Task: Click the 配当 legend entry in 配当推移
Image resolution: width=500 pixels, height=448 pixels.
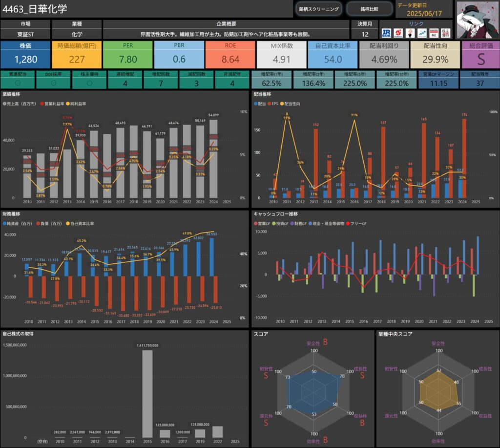Action: [260, 104]
